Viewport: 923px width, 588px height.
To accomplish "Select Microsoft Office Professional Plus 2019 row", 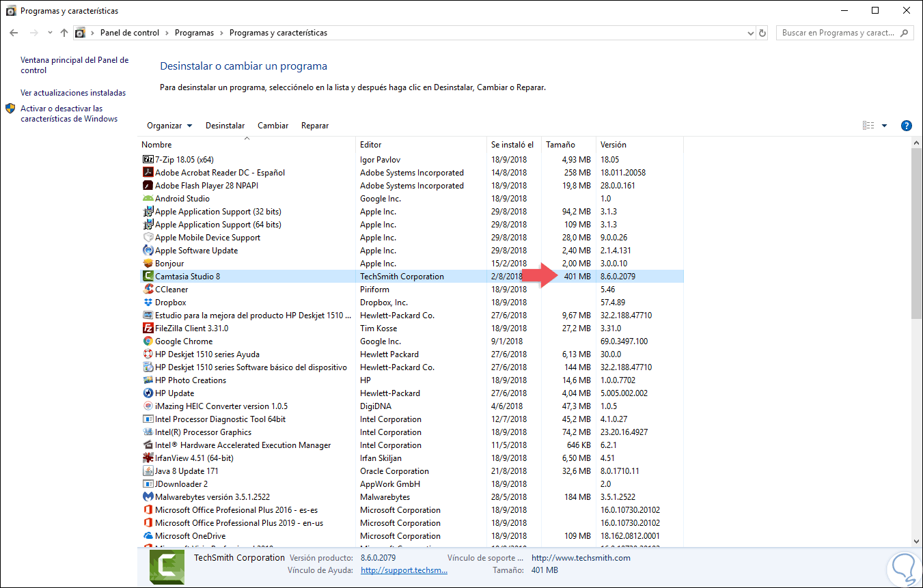I will pos(411,523).
